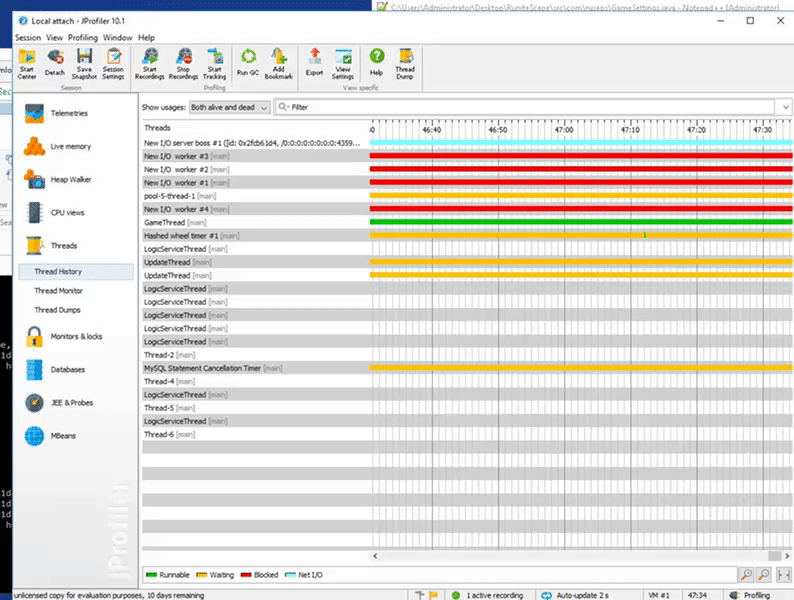Select the Thread-2 row
The width and height of the screenshot is (794, 600).
coord(467,355)
